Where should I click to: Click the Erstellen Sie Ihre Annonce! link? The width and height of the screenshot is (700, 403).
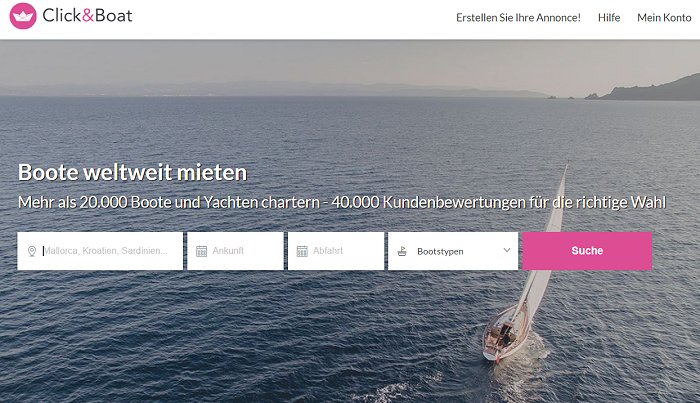[518, 17]
